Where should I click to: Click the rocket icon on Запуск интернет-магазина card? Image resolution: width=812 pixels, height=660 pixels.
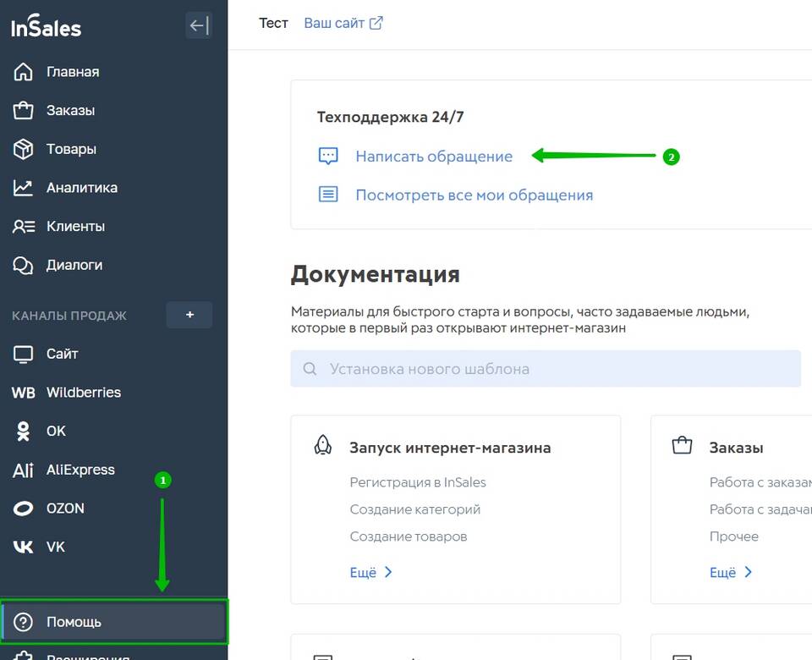323,445
